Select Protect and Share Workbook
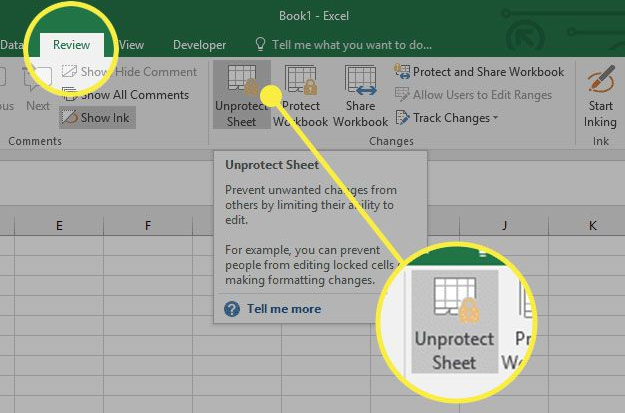 pos(480,72)
